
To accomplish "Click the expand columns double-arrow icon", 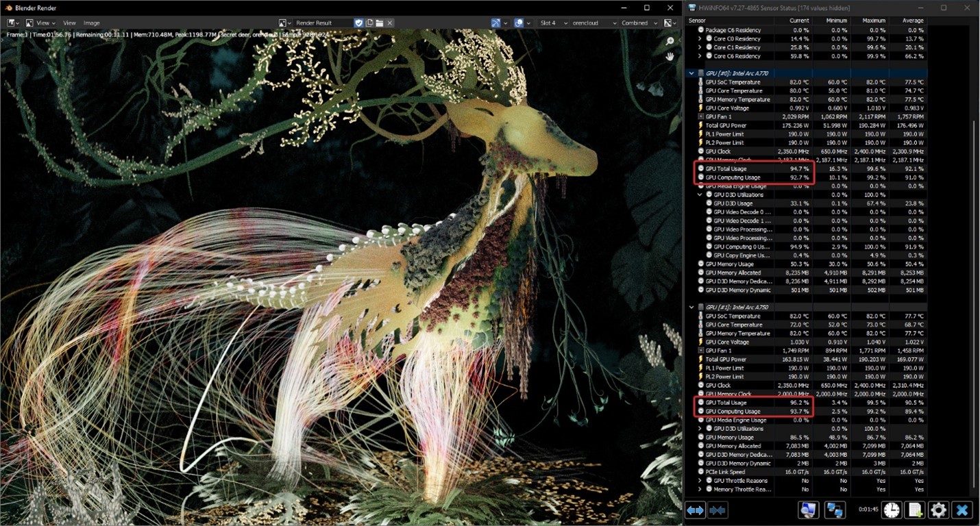I will pyautogui.click(x=695, y=510).
